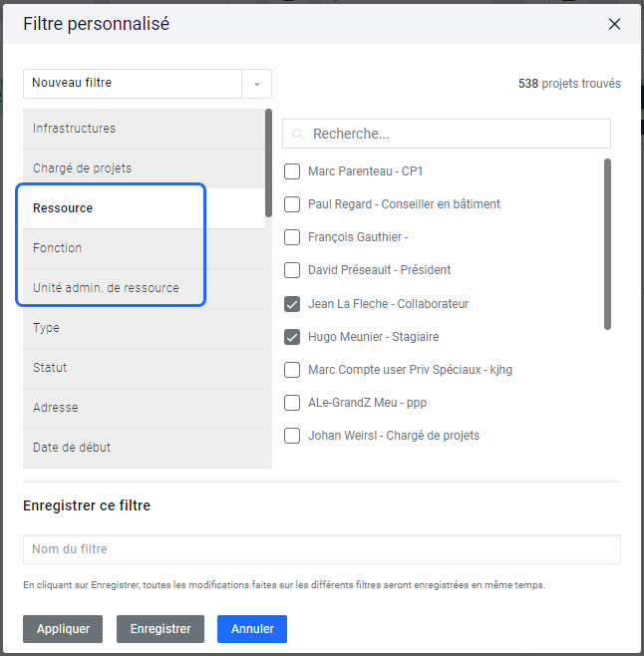Select David Préseault - Président checkbox
The image size is (644, 656).
tap(292, 270)
